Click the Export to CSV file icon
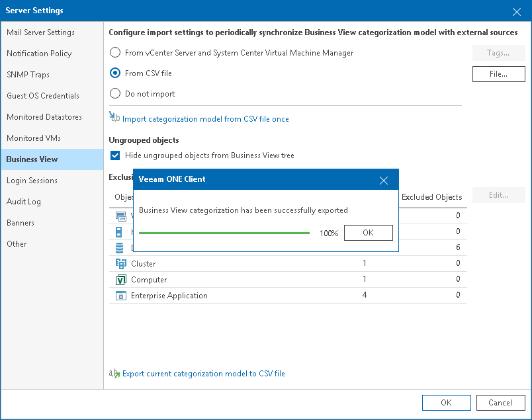The width and height of the screenshot is (532, 420). (x=112, y=373)
